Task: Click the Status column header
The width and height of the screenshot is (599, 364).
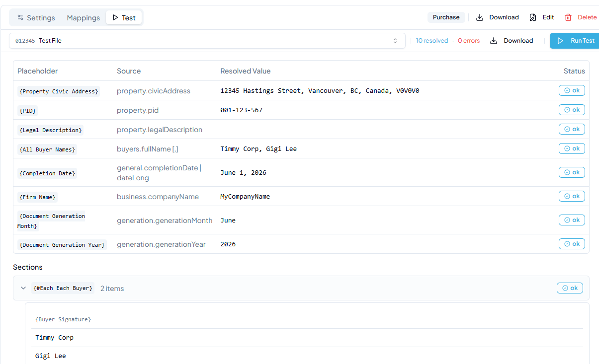Action: (x=574, y=71)
